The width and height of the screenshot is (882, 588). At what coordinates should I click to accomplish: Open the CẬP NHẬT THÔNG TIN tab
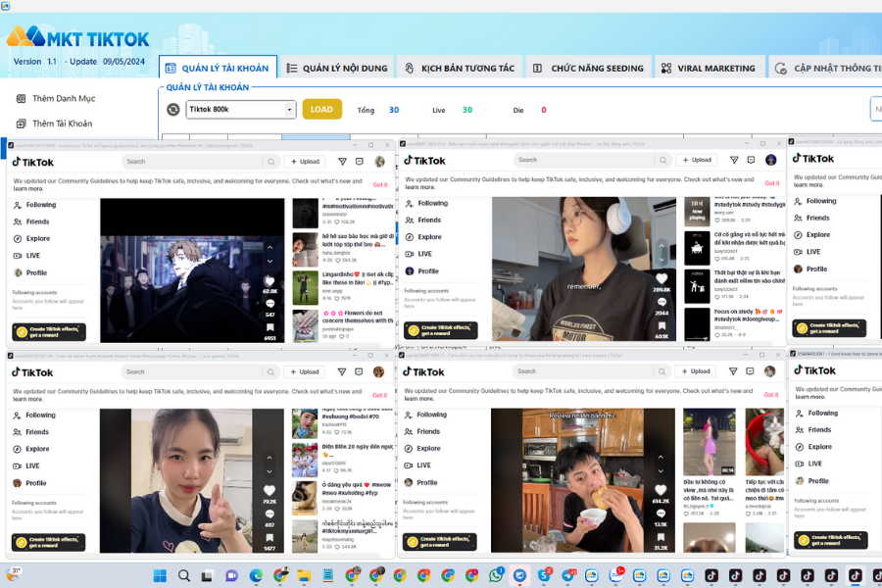tap(824, 68)
